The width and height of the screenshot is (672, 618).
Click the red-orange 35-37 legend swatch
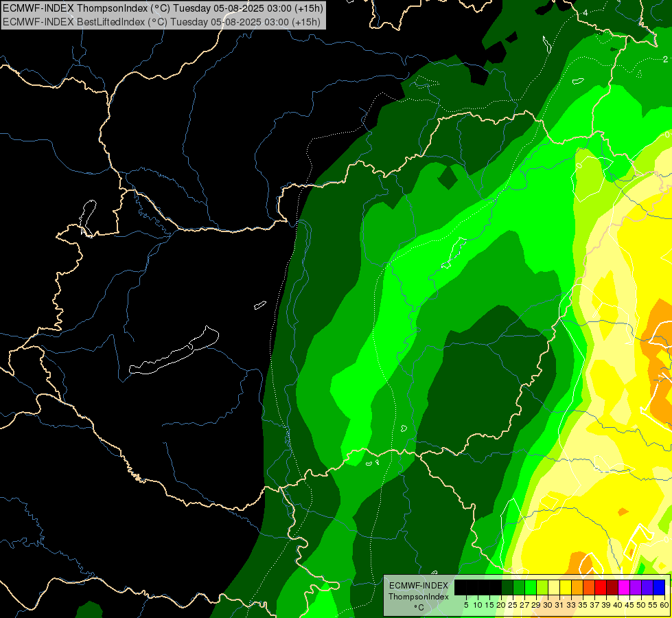[589, 587]
